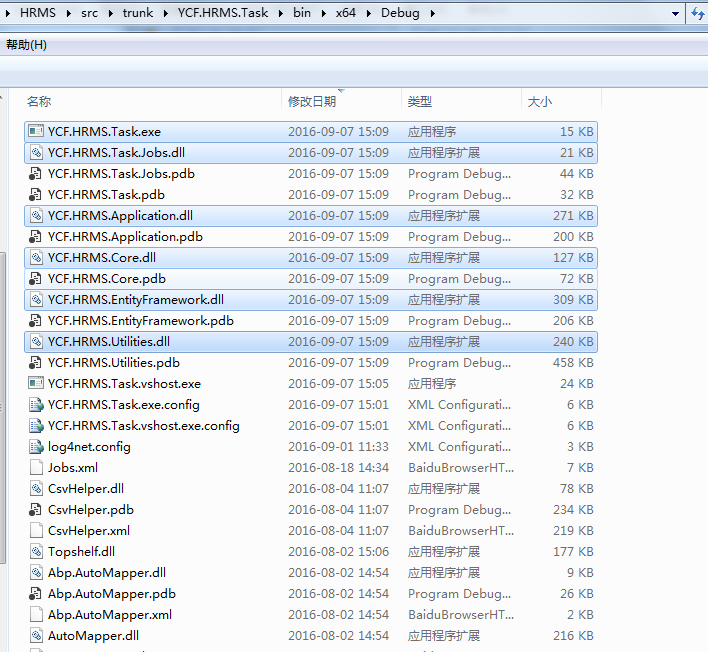This screenshot has width=708, height=652.
Task: Select file name YCF.HRMS.Task.exe.config
Action: 124,405
